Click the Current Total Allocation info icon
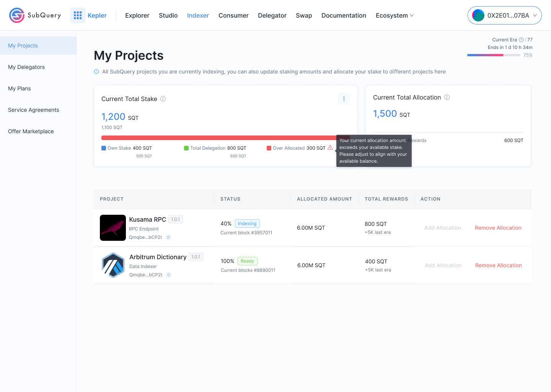 point(447,97)
